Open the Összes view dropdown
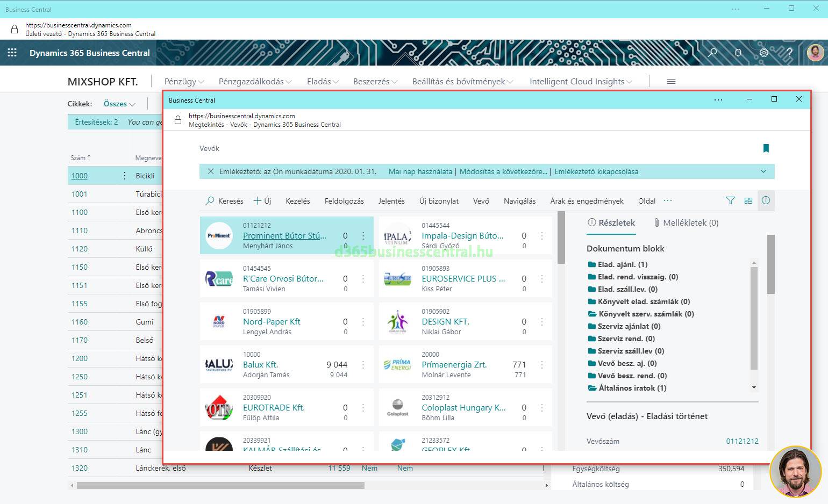828x504 pixels. [119, 104]
